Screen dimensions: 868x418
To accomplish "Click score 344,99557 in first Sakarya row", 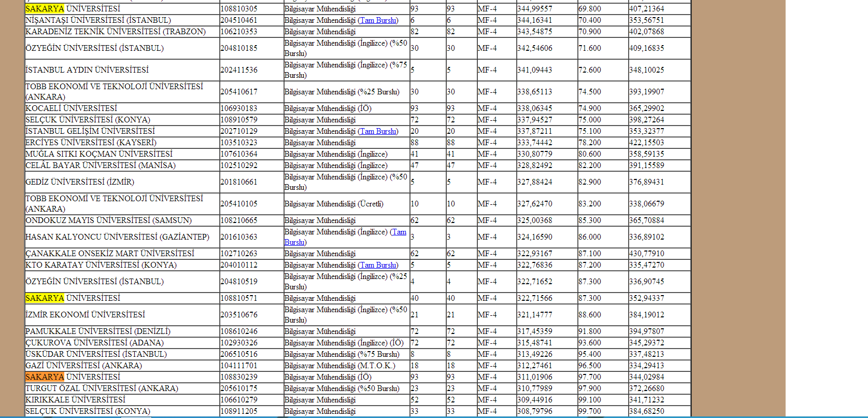I will coord(535,9).
